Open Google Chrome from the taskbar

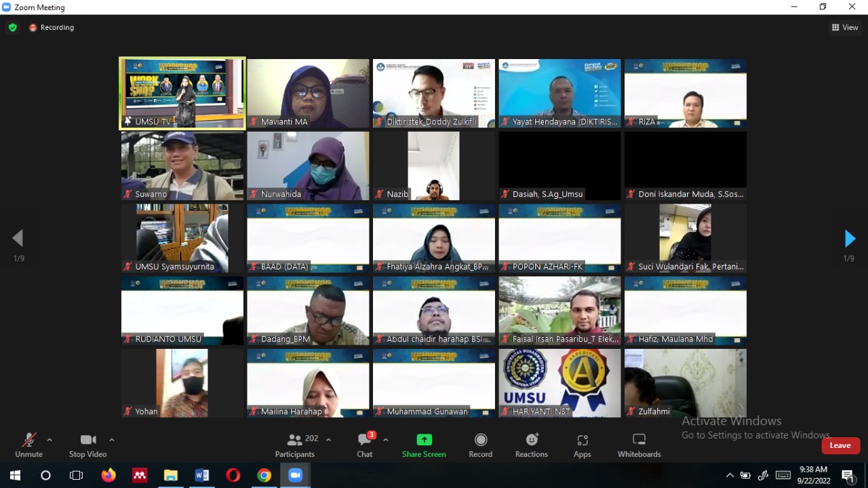tap(264, 475)
